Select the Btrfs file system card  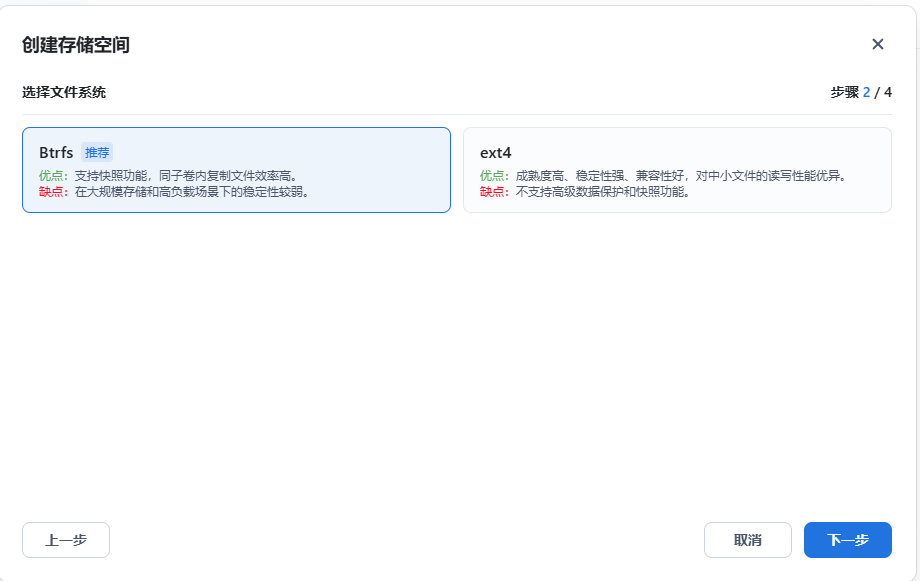point(236,170)
